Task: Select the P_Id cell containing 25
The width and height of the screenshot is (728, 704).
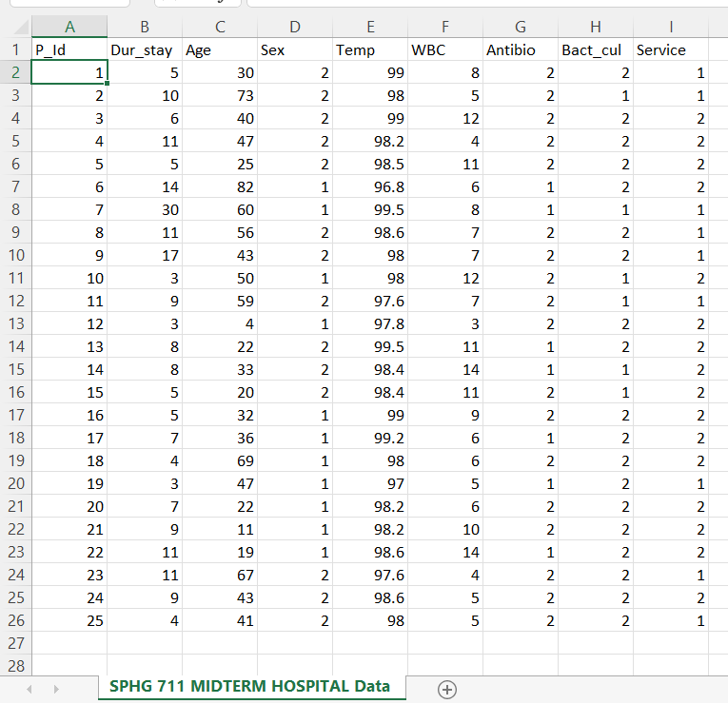Action: 69,620
